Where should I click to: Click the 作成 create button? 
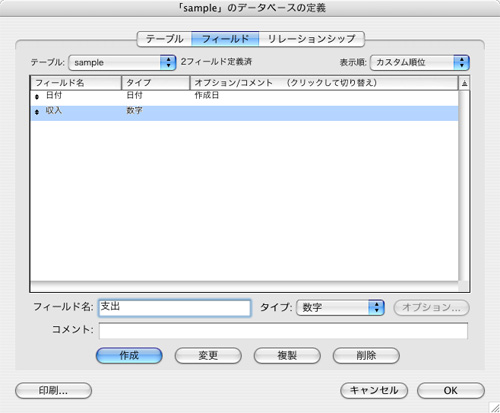point(129,356)
